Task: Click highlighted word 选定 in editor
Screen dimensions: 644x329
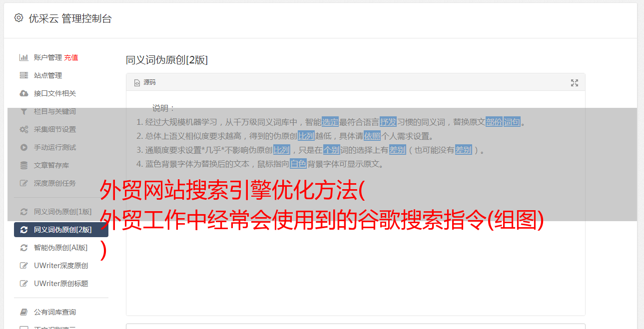Action: (x=330, y=122)
